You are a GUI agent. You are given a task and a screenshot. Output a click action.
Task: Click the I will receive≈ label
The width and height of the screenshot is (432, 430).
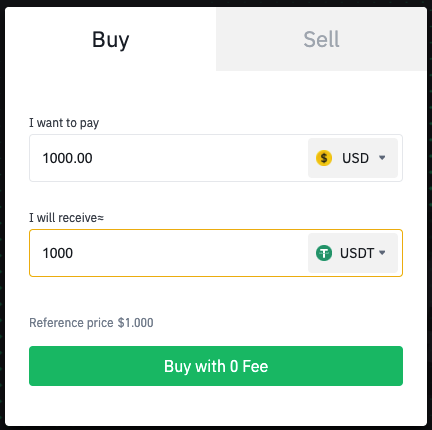[x=67, y=218]
